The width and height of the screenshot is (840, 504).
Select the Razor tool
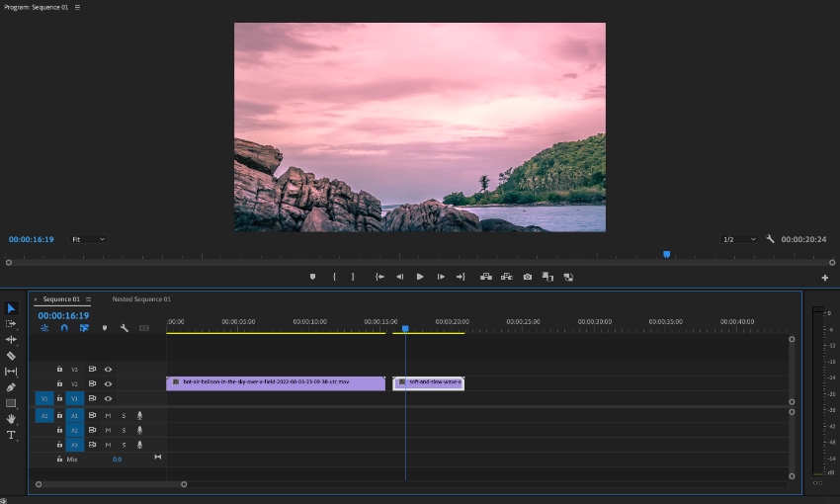11,356
